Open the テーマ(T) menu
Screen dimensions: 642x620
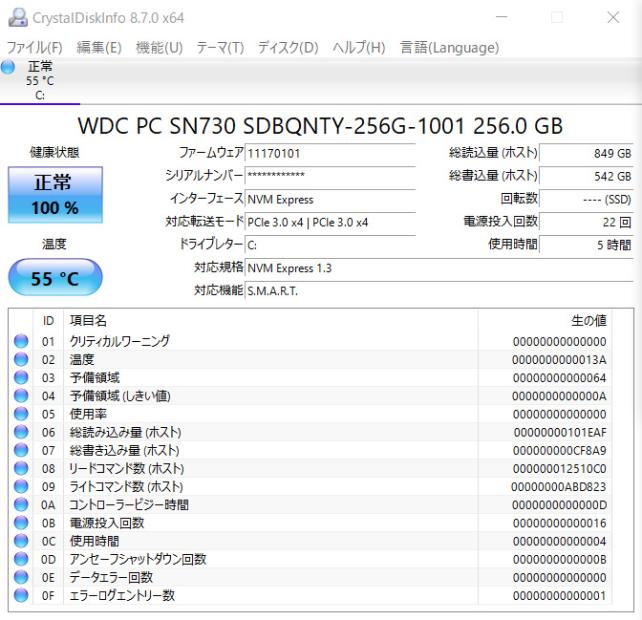pyautogui.click(x=220, y=48)
